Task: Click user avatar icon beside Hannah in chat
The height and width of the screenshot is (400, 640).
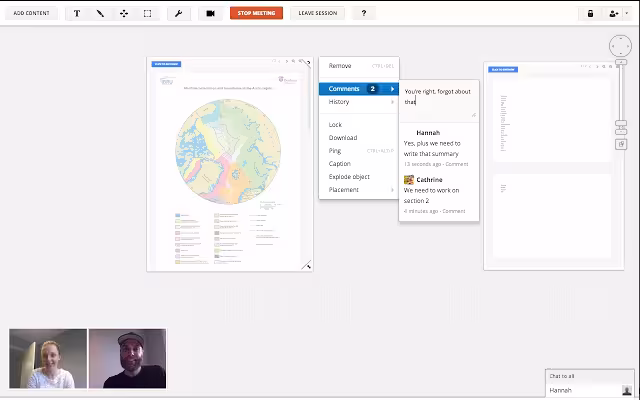Action: [627, 391]
